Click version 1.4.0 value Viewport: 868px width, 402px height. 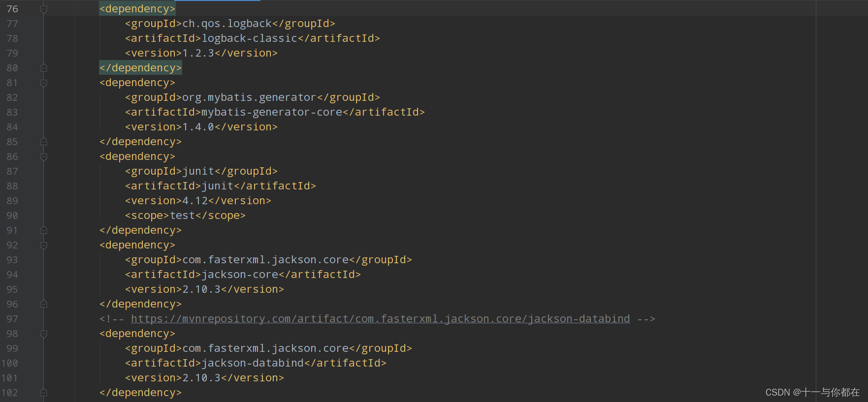click(x=198, y=127)
